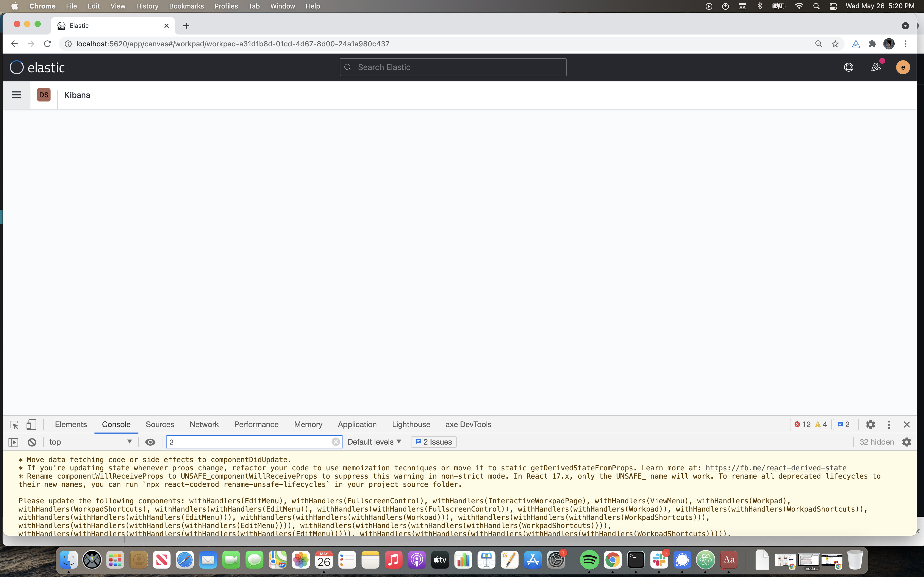This screenshot has width=924, height=577.
Task: Open the Chrome browser menu with three dots
Action: click(905, 44)
